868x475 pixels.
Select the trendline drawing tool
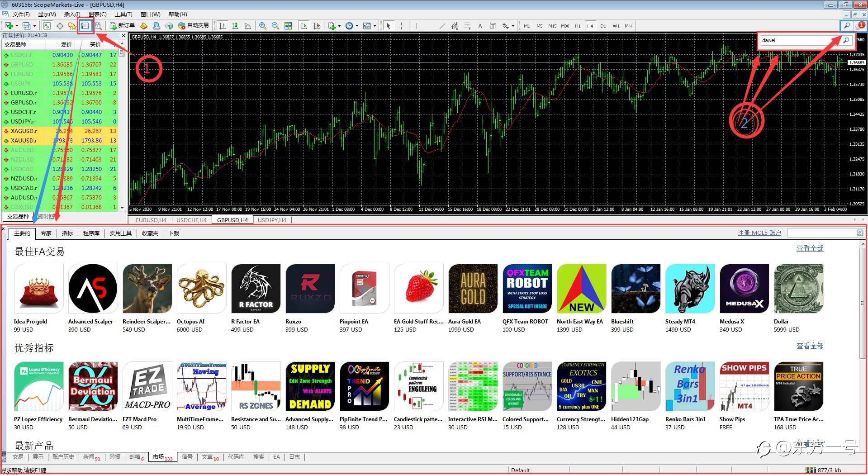(442, 26)
